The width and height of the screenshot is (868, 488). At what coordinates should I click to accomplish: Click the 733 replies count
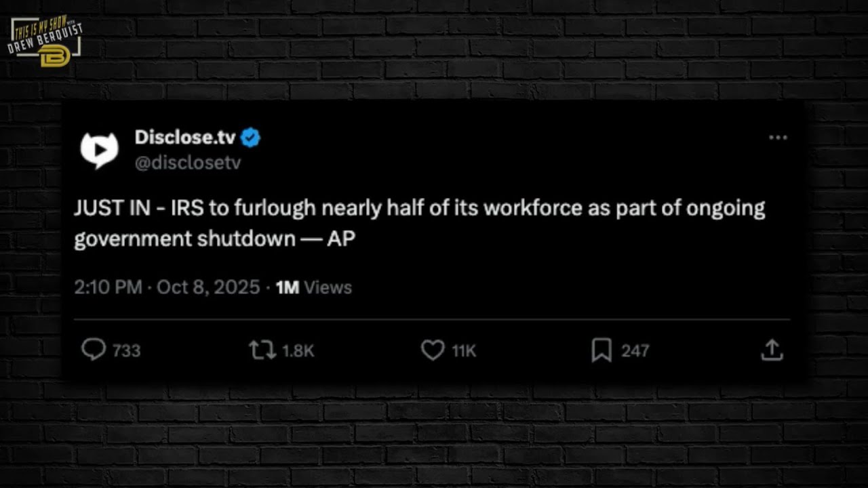126,350
